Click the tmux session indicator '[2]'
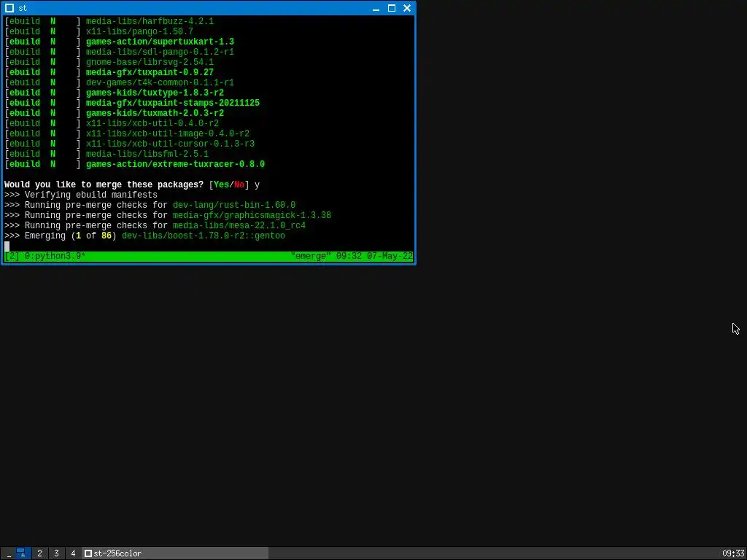This screenshot has height=560, width=747. [x=12, y=256]
